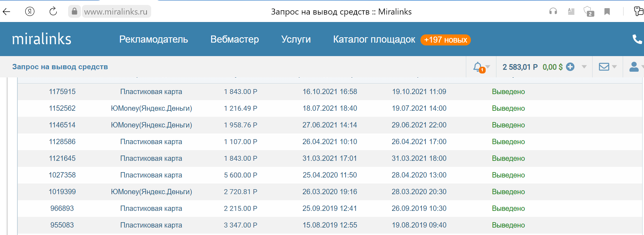644x235 pixels.
Task: Open the headphones read-aloud icon
Action: [x=553, y=12]
